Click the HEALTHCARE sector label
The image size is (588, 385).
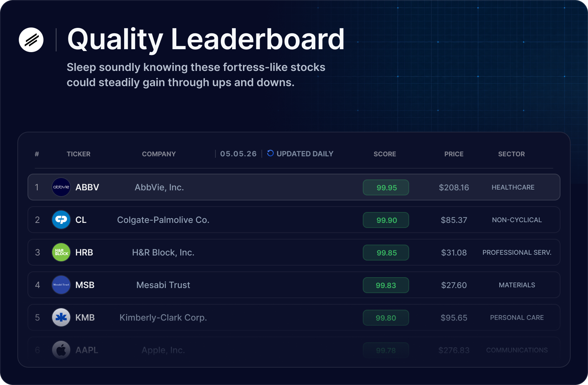tap(513, 187)
